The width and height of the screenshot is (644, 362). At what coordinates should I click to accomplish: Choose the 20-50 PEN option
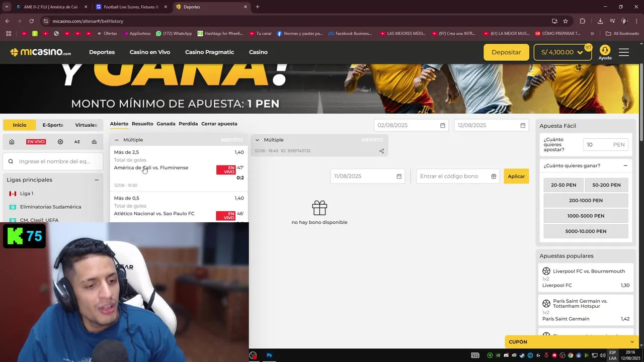tap(563, 185)
